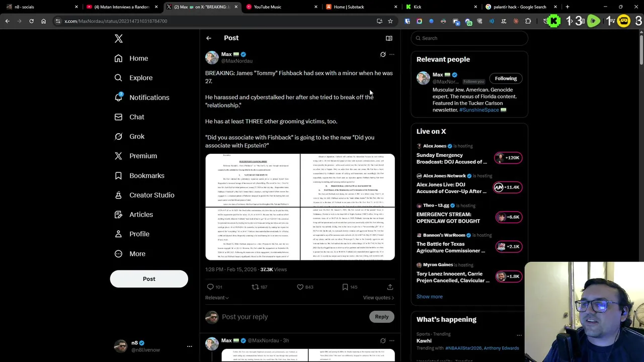Open Explore in the X sidebar
This screenshot has height=362, width=644.
coord(133,78)
